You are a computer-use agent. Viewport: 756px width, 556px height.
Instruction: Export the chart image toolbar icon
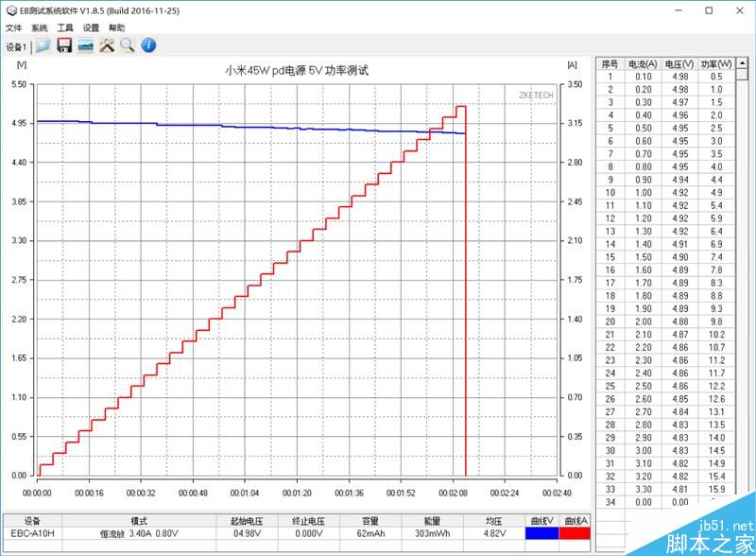pos(85,45)
